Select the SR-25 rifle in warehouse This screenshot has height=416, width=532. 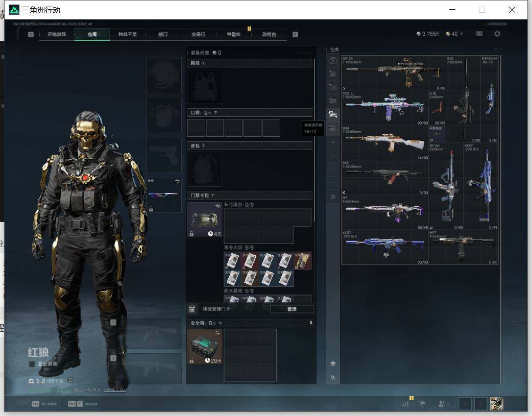pos(394,73)
